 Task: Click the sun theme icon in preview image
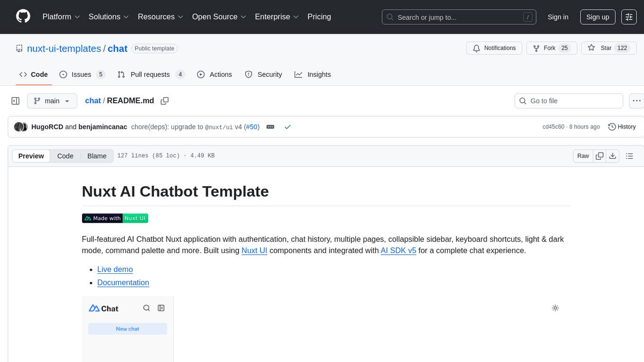click(x=555, y=308)
